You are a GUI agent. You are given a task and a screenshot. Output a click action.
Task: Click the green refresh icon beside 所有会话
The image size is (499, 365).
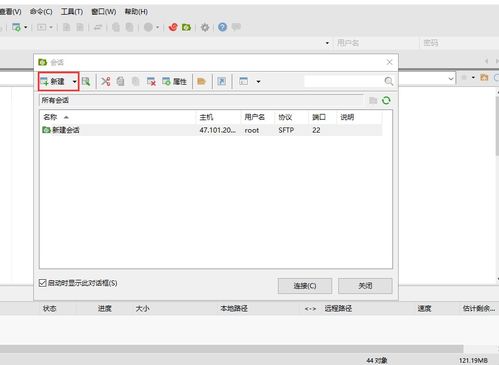coord(386,100)
